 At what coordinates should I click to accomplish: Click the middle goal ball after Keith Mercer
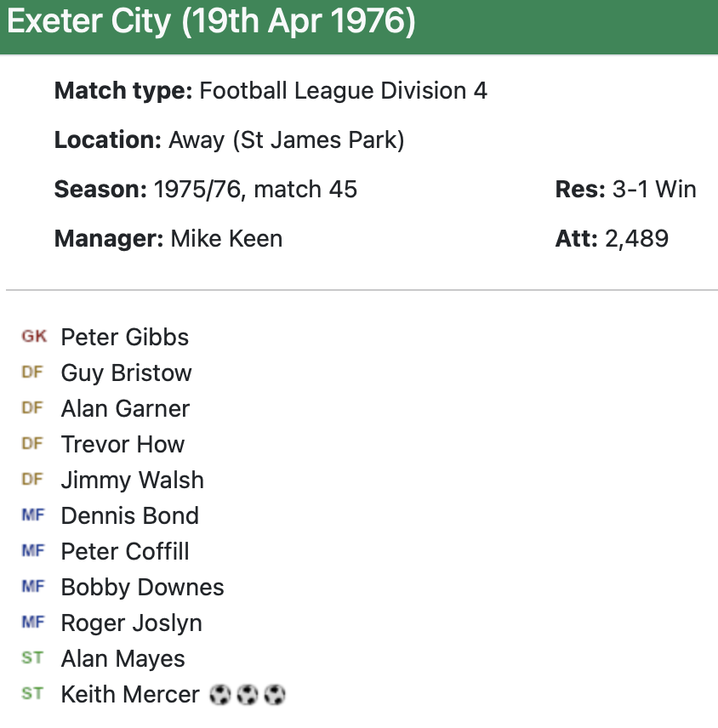[247, 695]
